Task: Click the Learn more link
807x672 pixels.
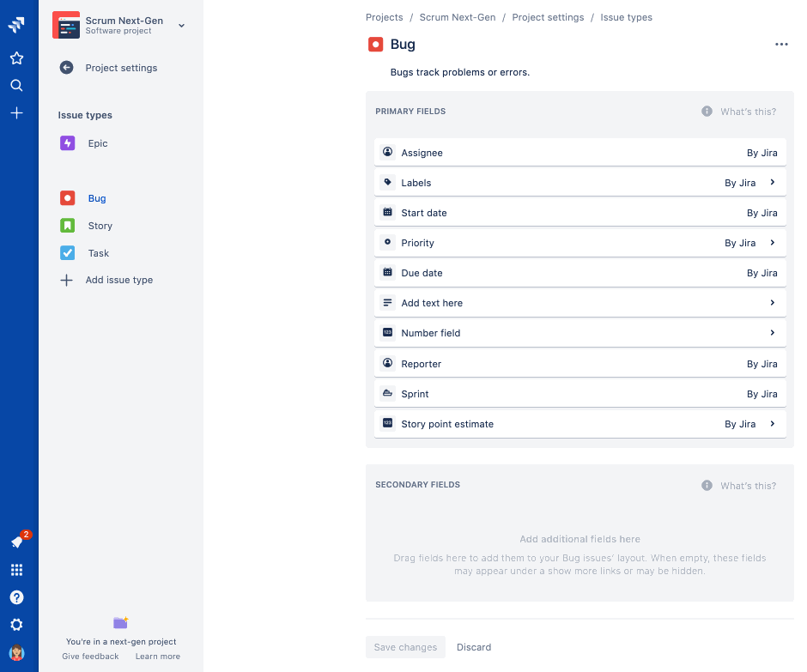Action: pyautogui.click(x=158, y=656)
